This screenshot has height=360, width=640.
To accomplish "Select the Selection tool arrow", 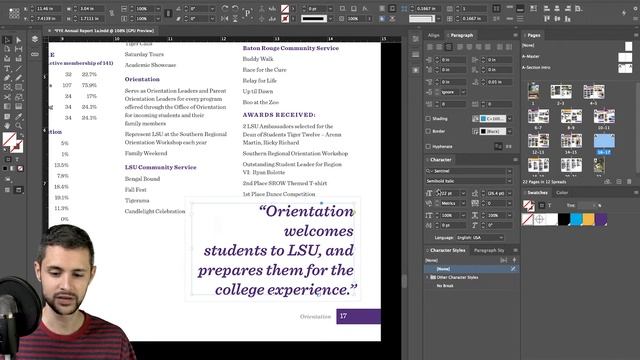I will click(7, 40).
